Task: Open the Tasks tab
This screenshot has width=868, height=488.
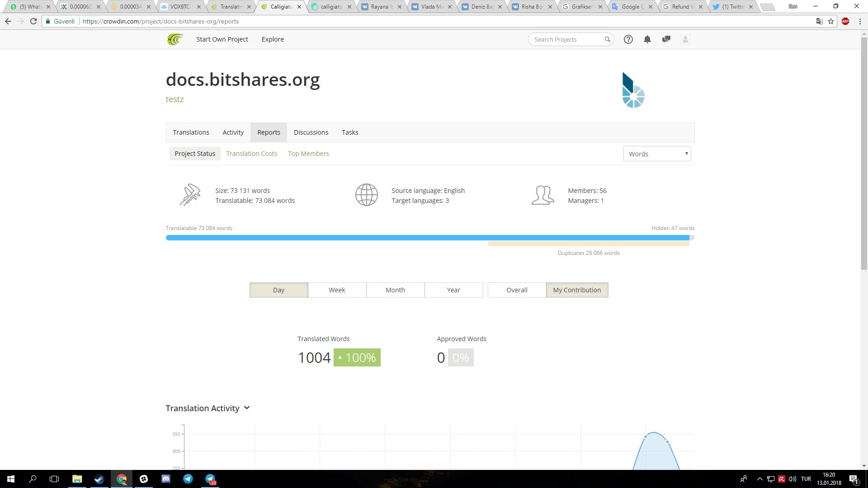Action: 350,132
